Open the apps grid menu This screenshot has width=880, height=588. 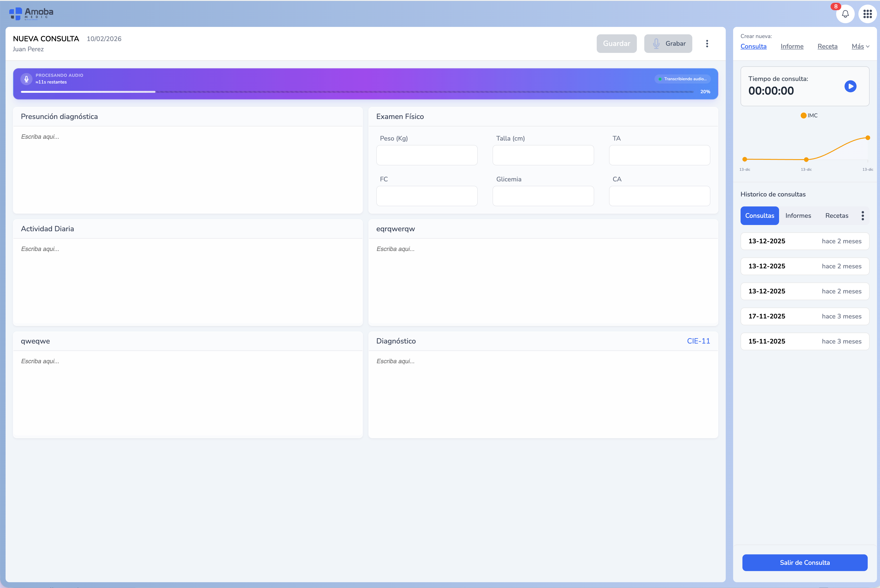867,14
